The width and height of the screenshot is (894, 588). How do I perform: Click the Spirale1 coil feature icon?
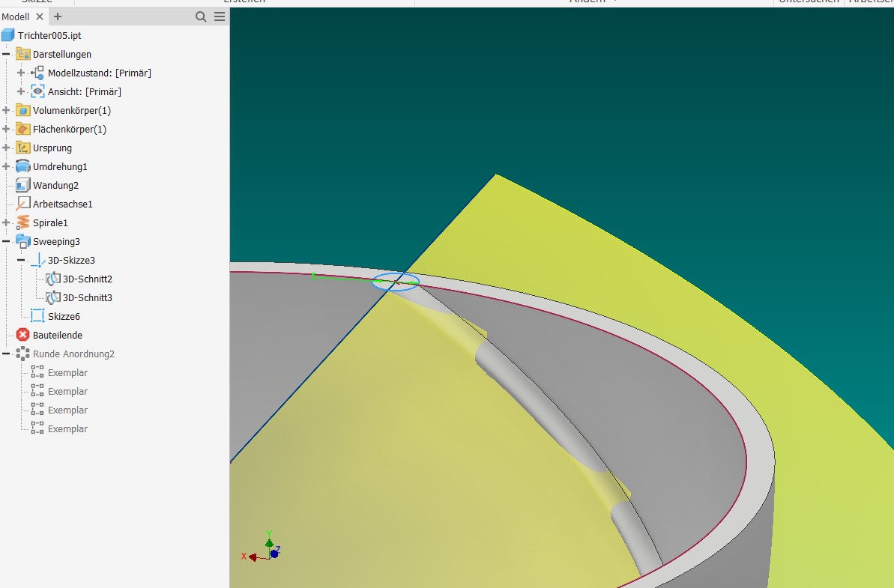[22, 222]
